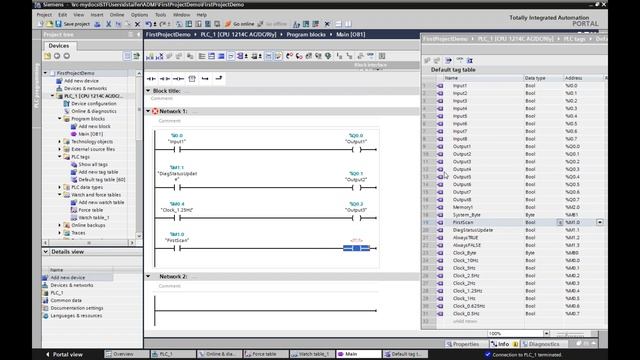Click the Main [OB1] block icon in tree
Screen dimensions: 640x360
click(x=74, y=134)
